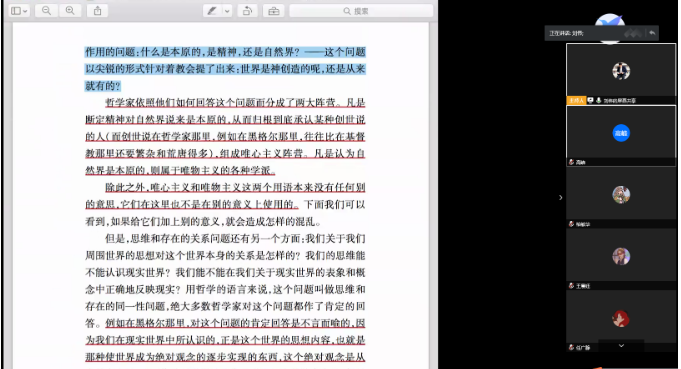This screenshot has height=369, width=681.
Task: Open the highlight color dropdown arrow
Action: coord(227,11)
